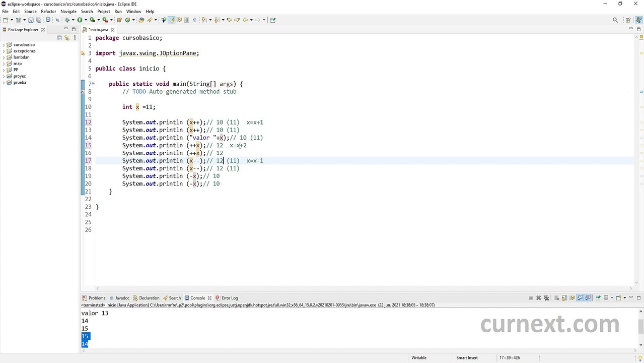This screenshot has width=644, height=363.
Task: Go back with the yellow Back arrow
Action: click(245, 20)
